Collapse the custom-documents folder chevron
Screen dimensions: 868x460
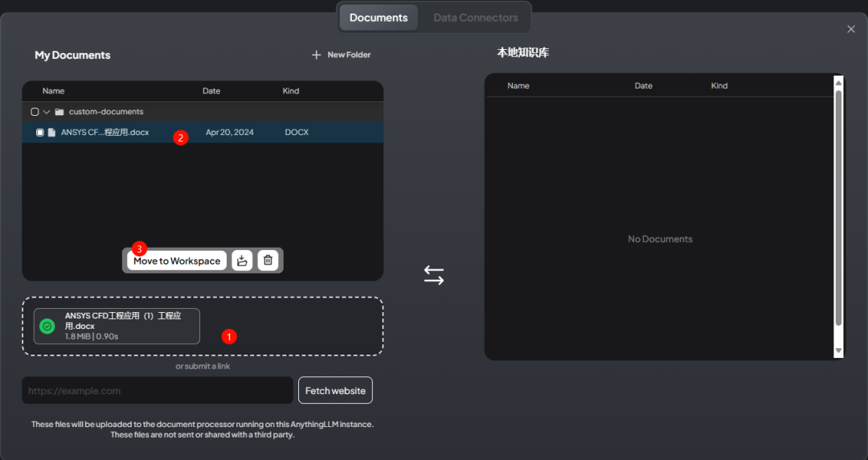click(x=47, y=112)
